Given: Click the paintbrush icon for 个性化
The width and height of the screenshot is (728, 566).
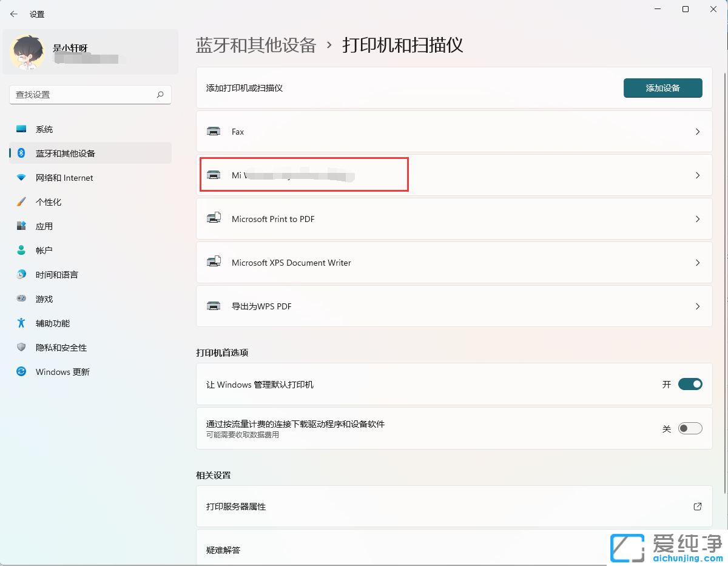Looking at the screenshot, I should click(20, 201).
